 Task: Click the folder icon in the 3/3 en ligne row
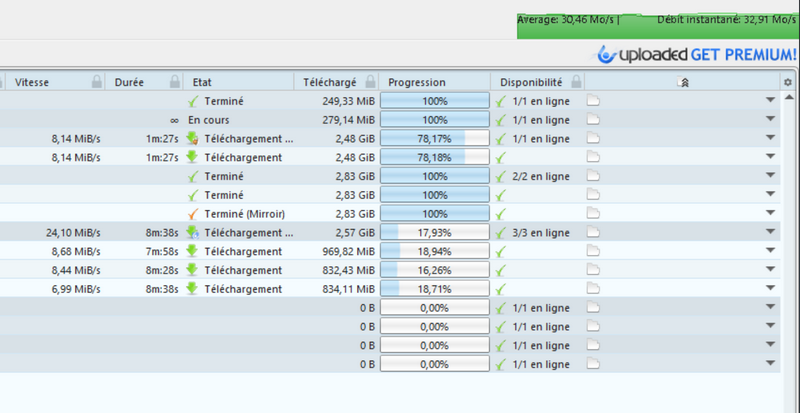593,232
